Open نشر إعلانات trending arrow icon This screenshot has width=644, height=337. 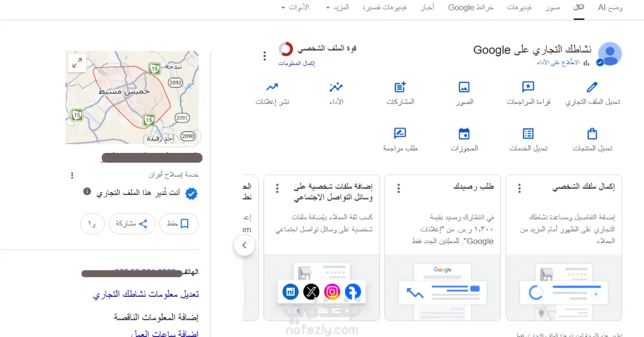coord(272,87)
